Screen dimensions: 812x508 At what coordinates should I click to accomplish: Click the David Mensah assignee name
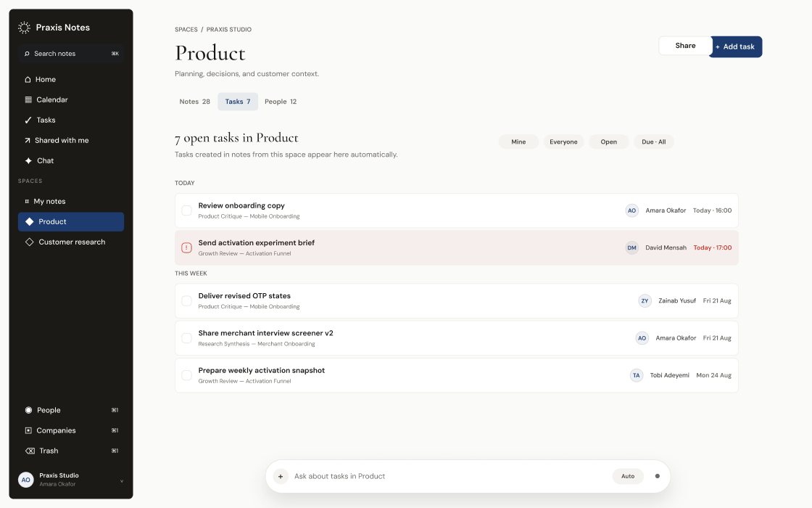coord(666,247)
